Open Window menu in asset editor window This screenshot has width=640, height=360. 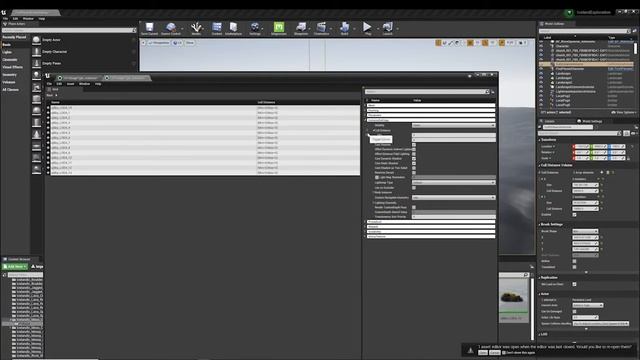tap(84, 84)
